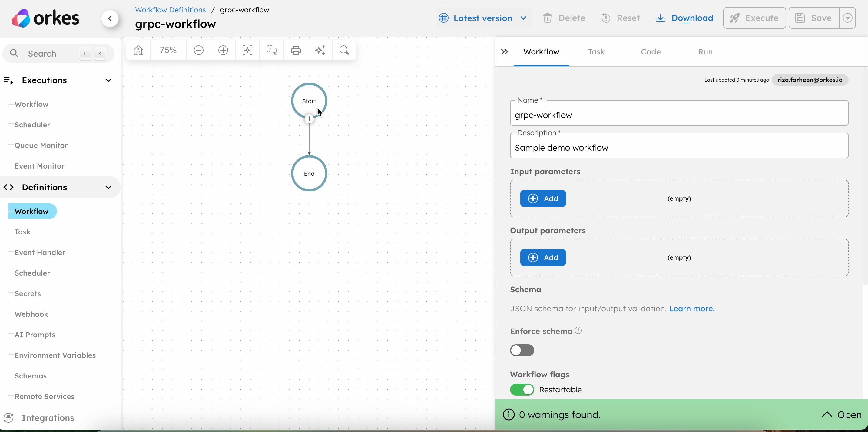Select the Start node
Viewport: 868px width, 432px height.
tap(309, 101)
